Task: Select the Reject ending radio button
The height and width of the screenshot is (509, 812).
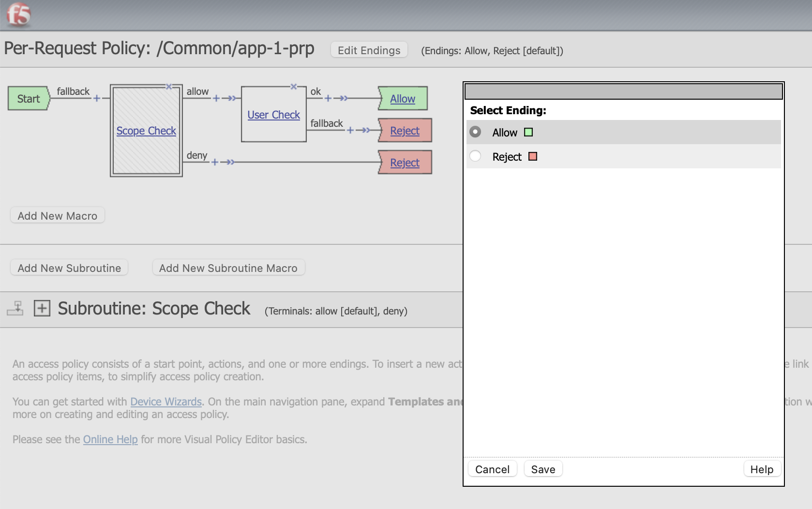Action: click(475, 156)
